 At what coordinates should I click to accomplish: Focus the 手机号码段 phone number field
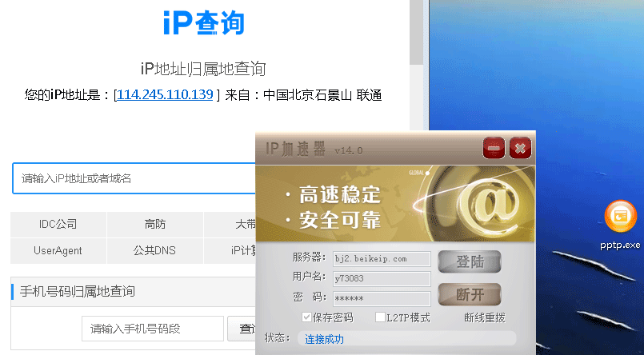[x=152, y=329]
